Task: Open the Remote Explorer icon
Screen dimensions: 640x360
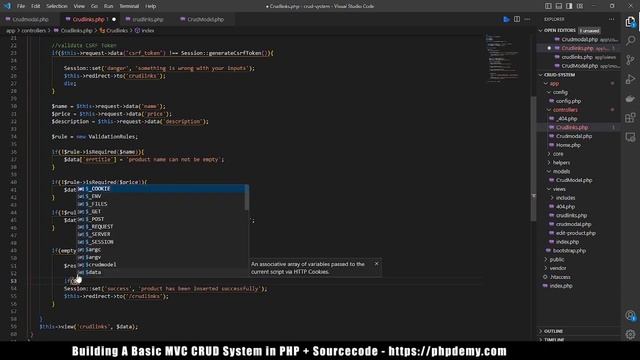Action: point(630,137)
